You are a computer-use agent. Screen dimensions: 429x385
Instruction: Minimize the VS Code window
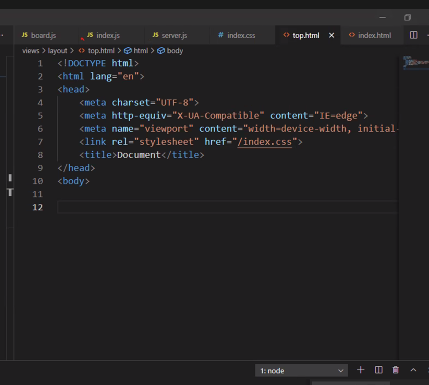(383, 17)
